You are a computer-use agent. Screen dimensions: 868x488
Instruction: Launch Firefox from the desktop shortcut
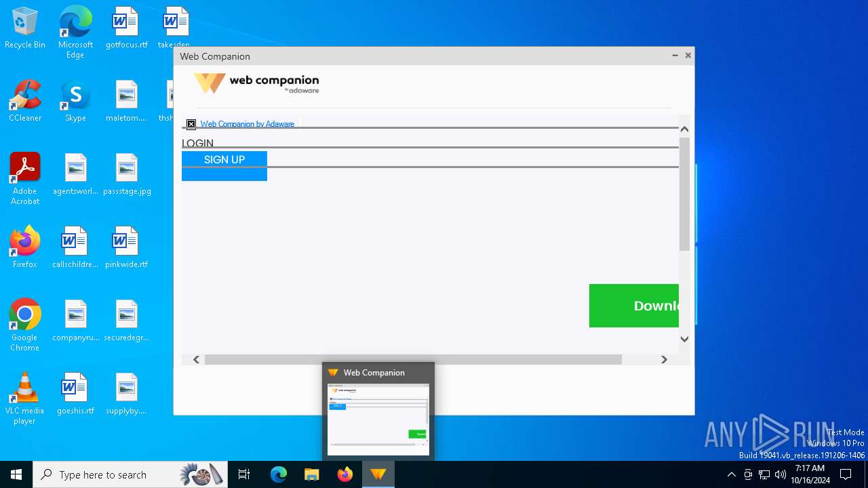[x=25, y=248]
